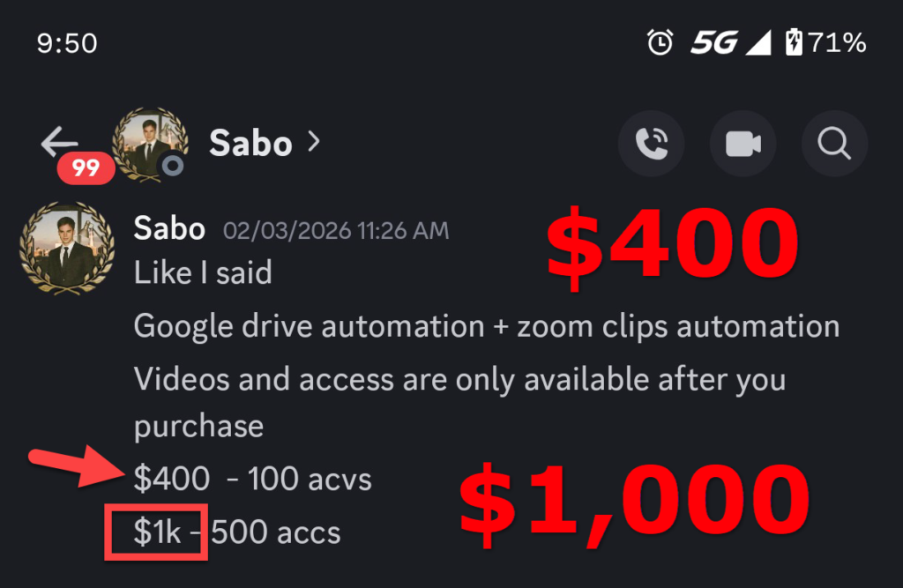This screenshot has height=588, width=903.
Task: Tap the battery icon in status bar
Action: (x=794, y=42)
